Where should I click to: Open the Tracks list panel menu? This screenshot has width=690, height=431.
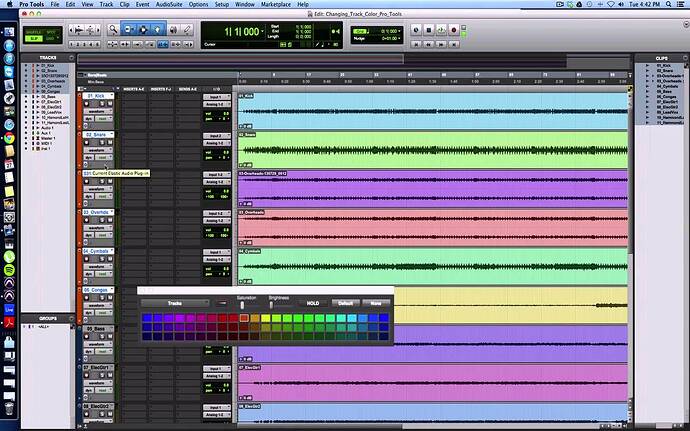point(71,58)
